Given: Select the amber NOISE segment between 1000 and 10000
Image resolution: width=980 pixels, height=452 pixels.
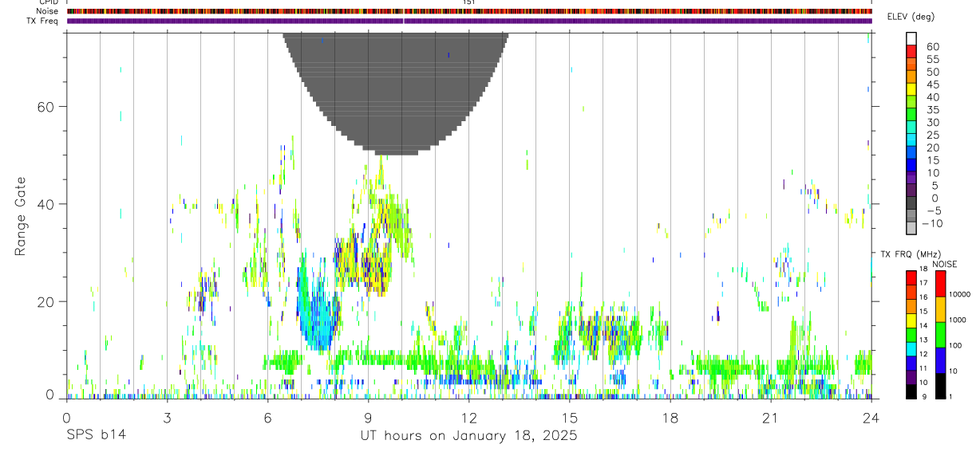Looking at the screenshot, I should [940, 309].
